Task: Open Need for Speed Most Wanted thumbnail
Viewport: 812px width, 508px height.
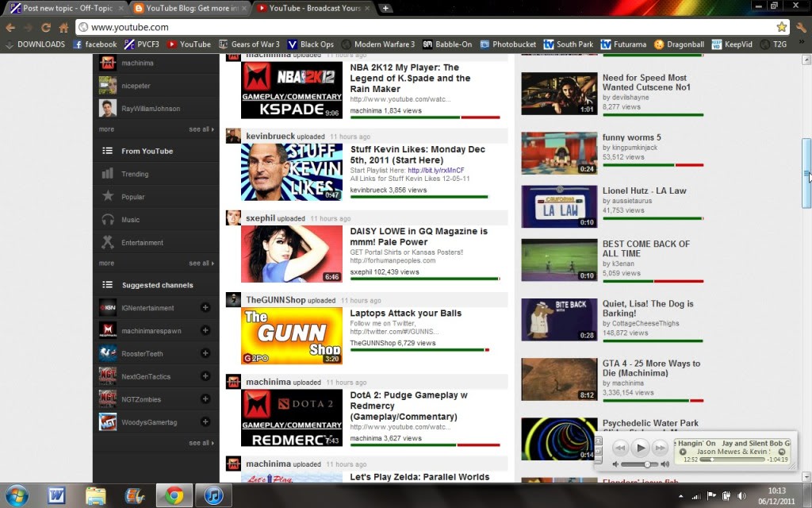Action: 559,94
